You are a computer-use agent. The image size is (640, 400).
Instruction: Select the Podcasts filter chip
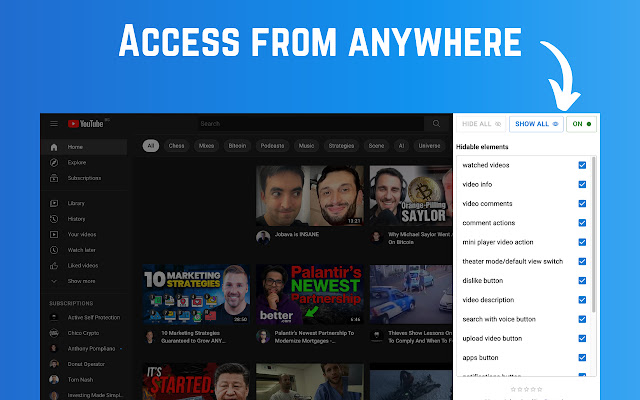[x=272, y=146]
